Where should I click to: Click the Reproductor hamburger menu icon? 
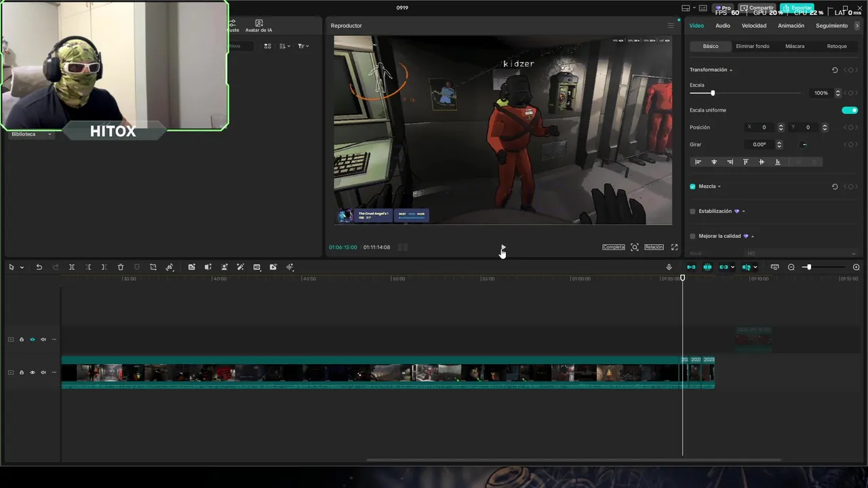pos(671,26)
